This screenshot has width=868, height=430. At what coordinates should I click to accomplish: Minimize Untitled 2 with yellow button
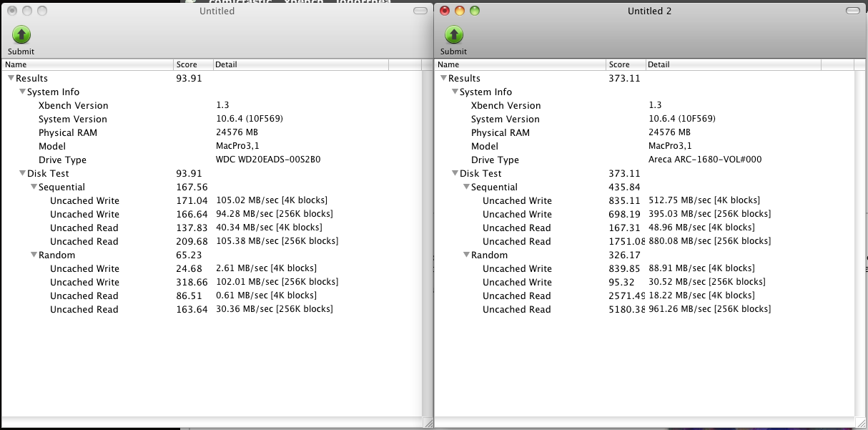pos(459,11)
